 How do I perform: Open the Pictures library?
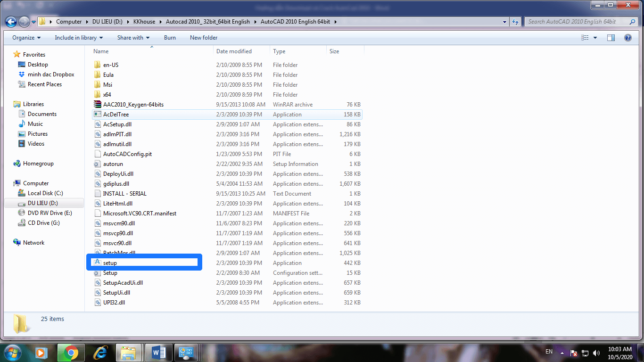(x=38, y=134)
